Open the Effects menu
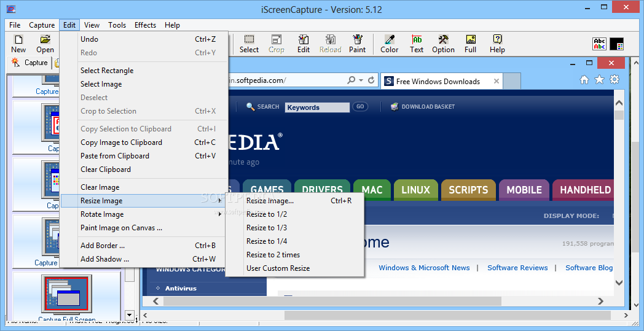The height and width of the screenshot is (331, 644). pos(146,25)
